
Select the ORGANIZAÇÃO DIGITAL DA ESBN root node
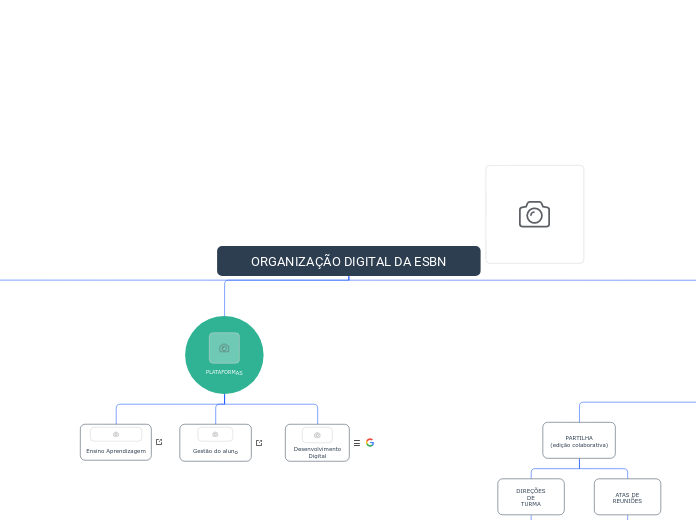(348, 261)
